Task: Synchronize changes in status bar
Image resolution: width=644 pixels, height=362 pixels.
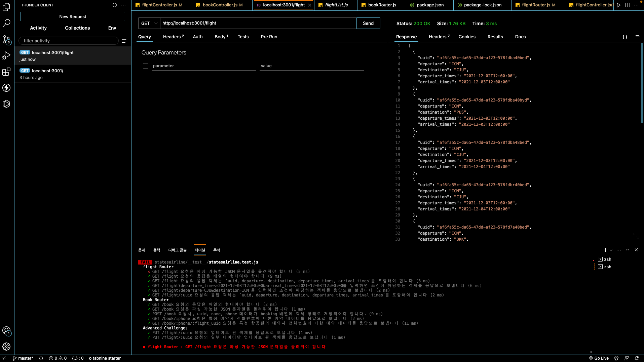Action: point(41,358)
